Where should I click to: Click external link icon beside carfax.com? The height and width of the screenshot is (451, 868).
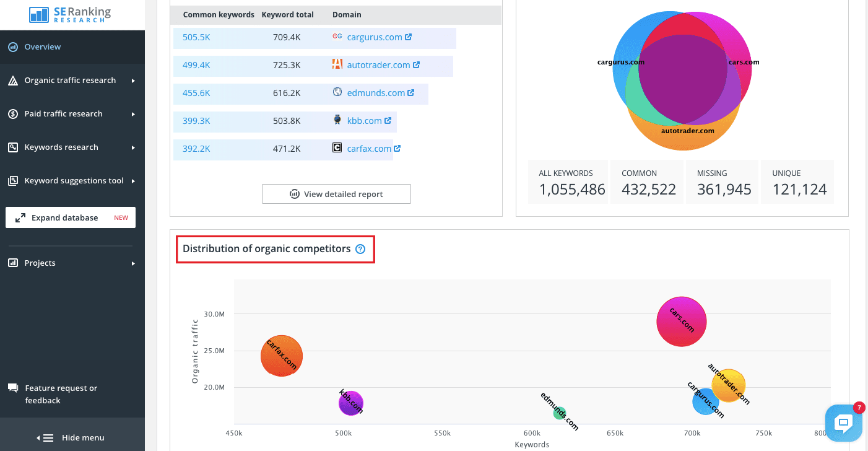[x=397, y=149]
